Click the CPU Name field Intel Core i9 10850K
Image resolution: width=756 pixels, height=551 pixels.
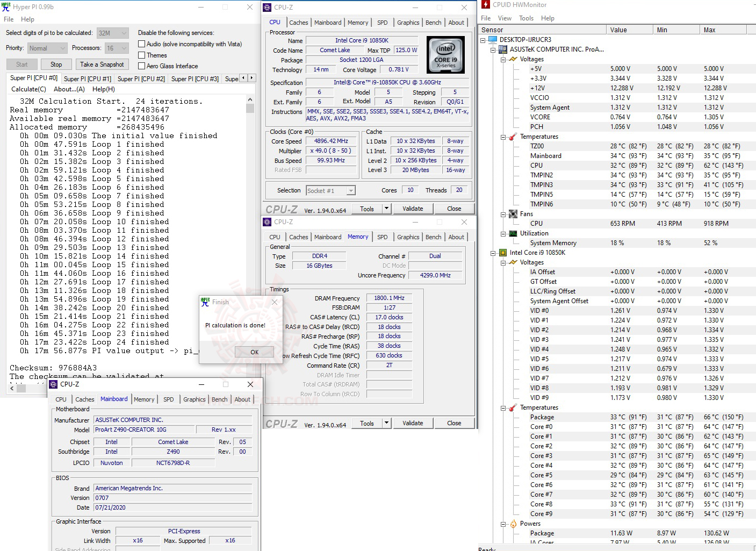(362, 40)
